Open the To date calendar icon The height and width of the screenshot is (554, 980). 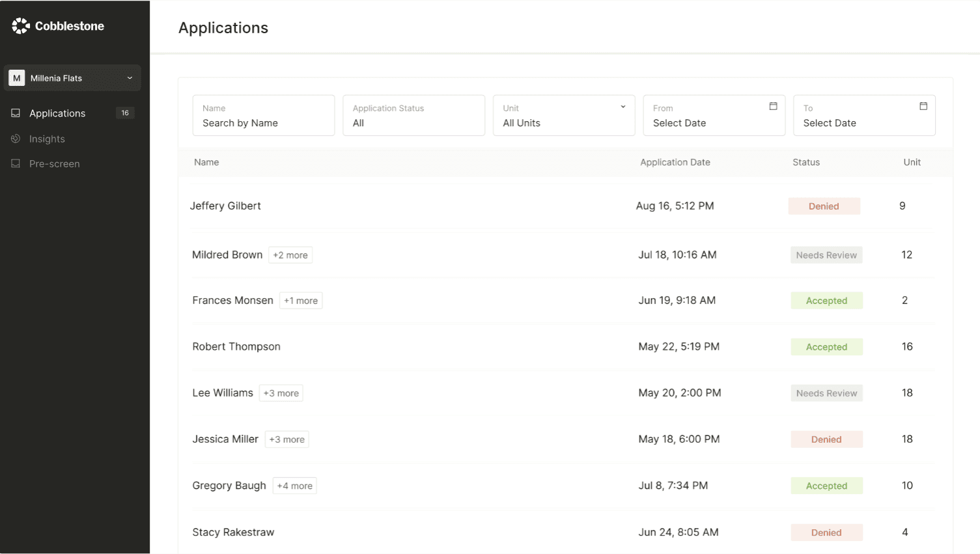click(923, 106)
